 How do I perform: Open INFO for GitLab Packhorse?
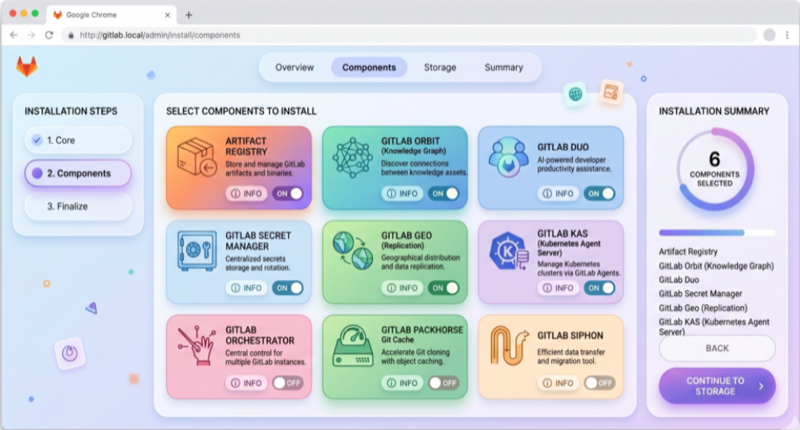click(402, 383)
